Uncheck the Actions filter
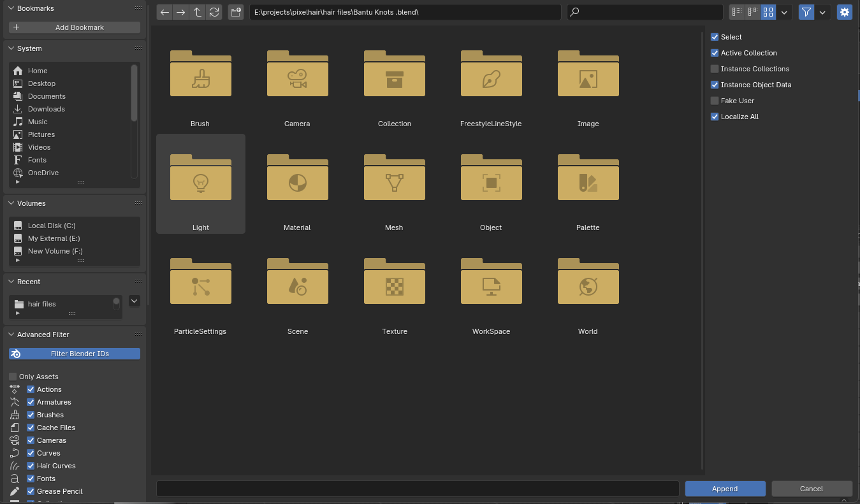 31,389
